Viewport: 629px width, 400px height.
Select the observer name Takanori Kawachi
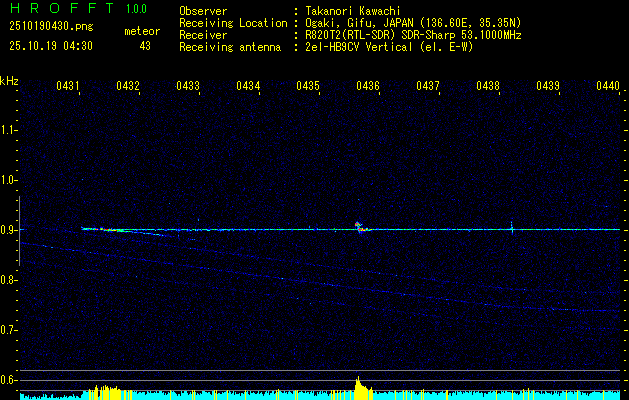coord(353,11)
